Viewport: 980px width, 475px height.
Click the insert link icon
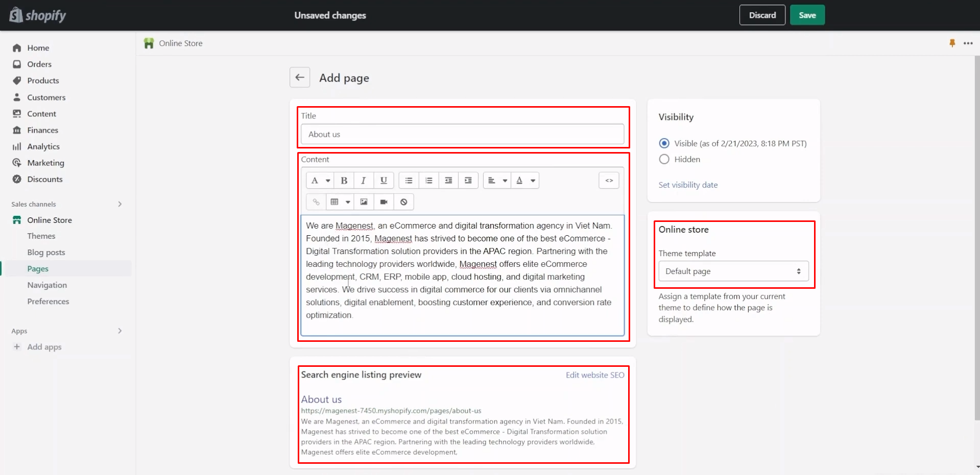pos(316,202)
